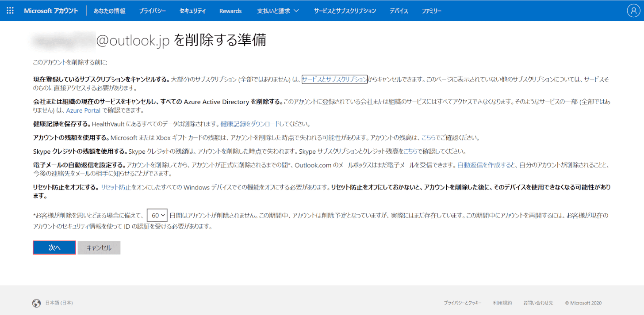Click the キャンセル button
Screen dimensions: 644x315
[x=99, y=248]
